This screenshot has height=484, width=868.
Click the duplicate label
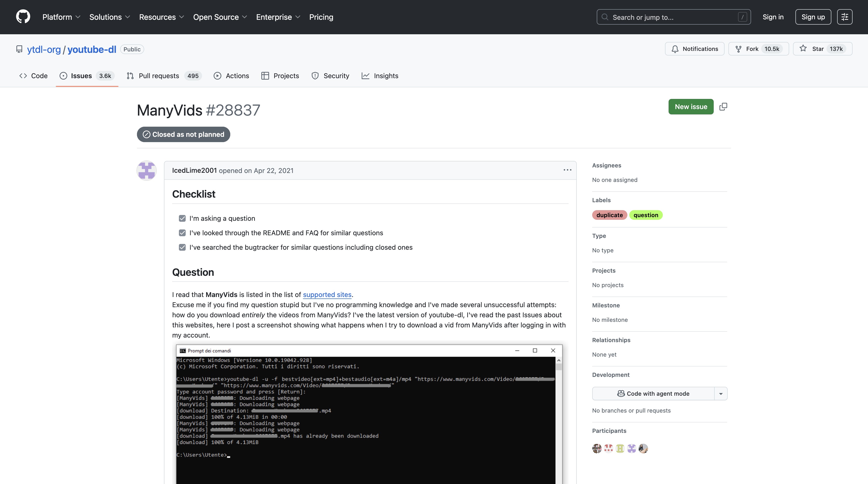[x=610, y=215]
